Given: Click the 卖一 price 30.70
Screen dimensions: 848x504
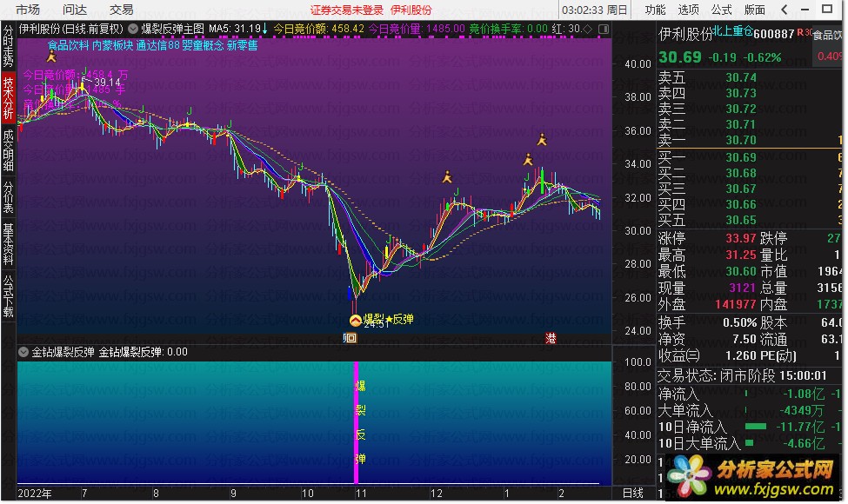Looking at the screenshot, I should (x=741, y=141).
